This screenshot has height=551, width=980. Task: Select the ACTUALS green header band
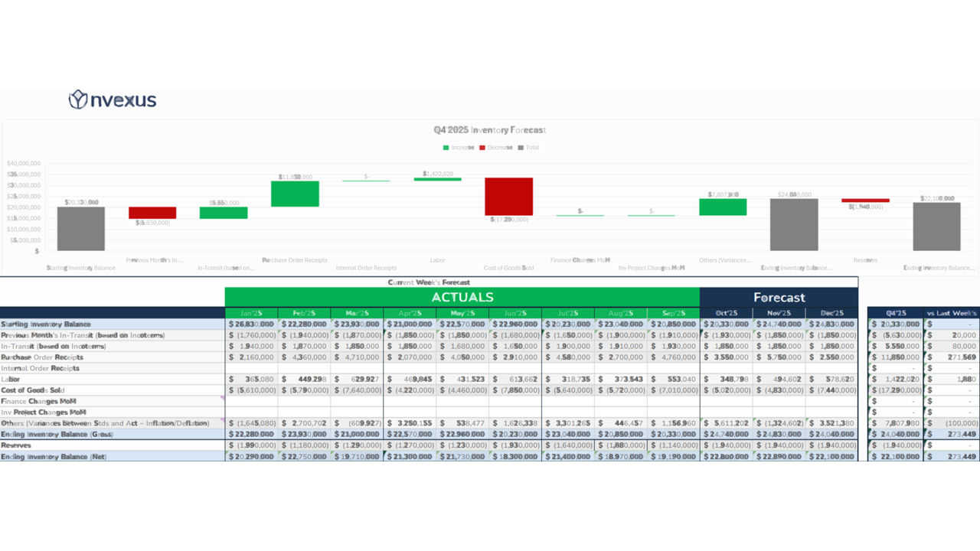click(x=462, y=297)
